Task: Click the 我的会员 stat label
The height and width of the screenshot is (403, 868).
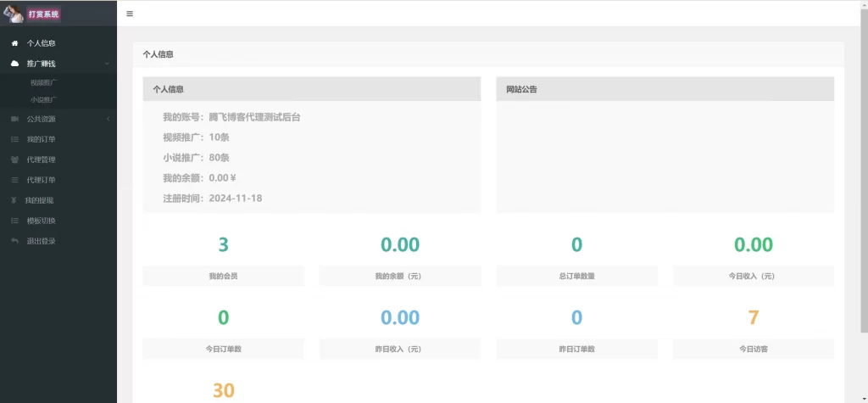Action: (223, 276)
